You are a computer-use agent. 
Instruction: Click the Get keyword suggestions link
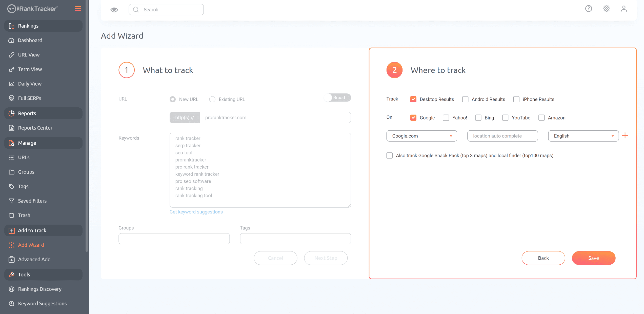[x=196, y=212]
